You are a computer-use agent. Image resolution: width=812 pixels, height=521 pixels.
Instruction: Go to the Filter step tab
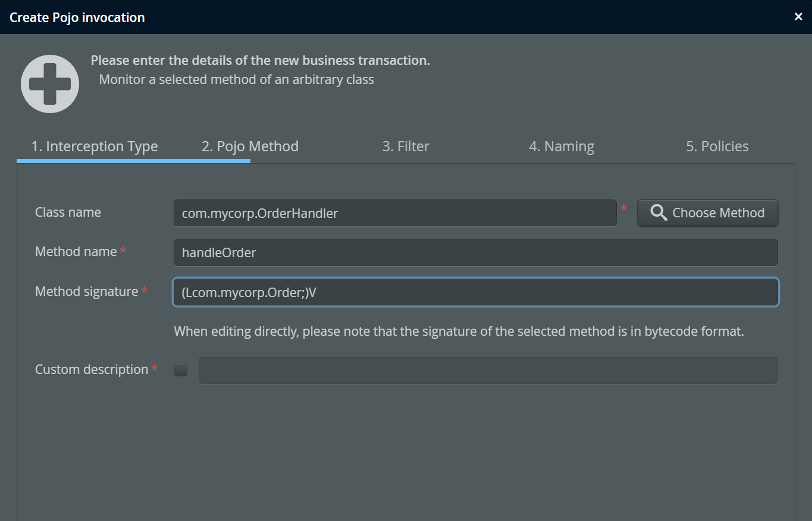point(406,146)
